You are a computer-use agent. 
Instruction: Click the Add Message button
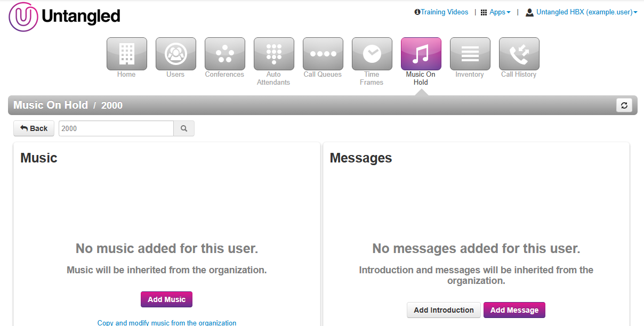click(514, 310)
